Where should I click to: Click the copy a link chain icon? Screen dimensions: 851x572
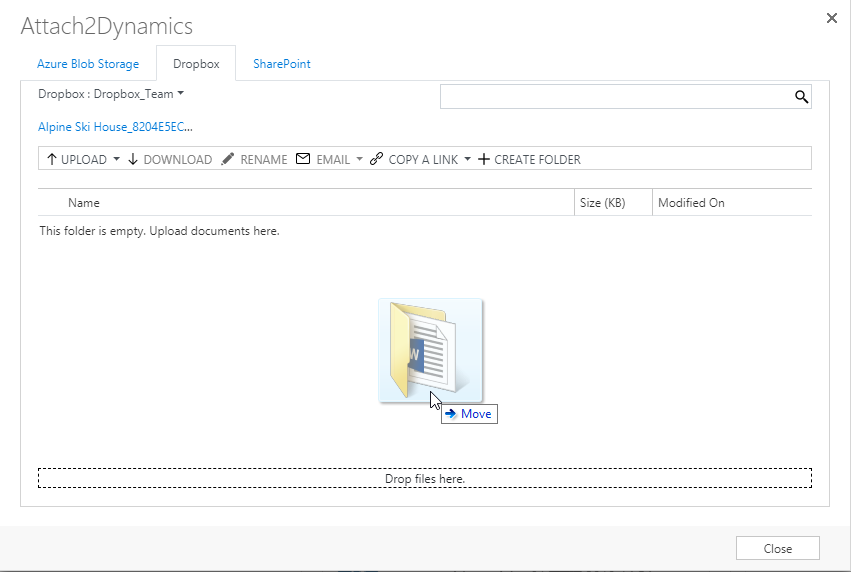[x=376, y=159]
